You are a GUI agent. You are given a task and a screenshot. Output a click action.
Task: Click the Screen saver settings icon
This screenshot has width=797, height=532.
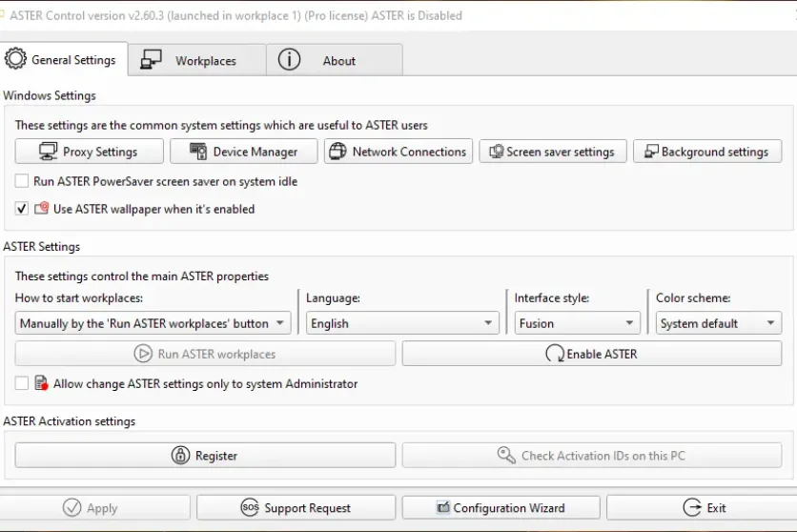click(496, 152)
